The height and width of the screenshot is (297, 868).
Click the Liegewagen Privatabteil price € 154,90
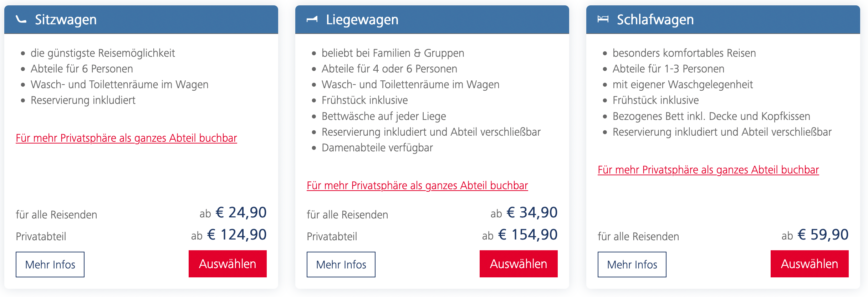click(x=528, y=235)
